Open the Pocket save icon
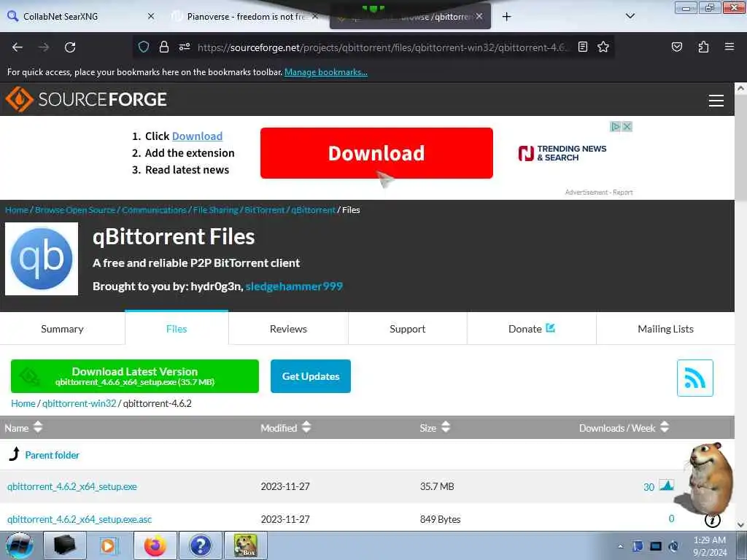The height and width of the screenshot is (560, 747). pos(676,47)
